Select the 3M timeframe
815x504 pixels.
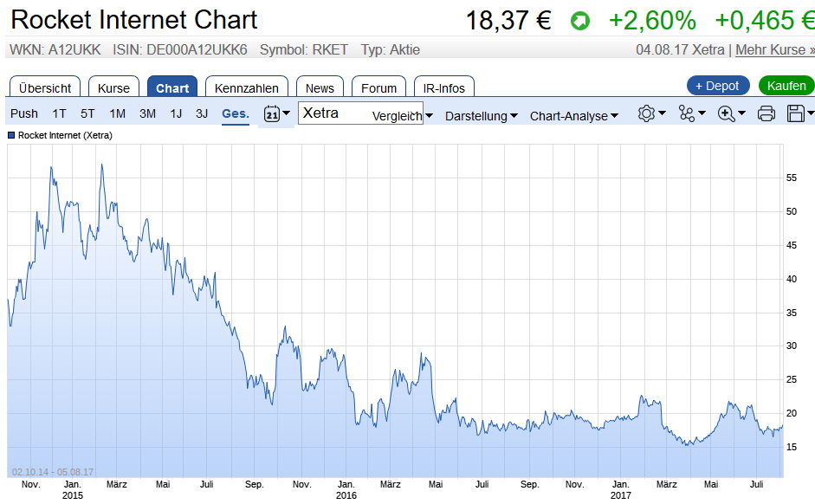point(147,113)
